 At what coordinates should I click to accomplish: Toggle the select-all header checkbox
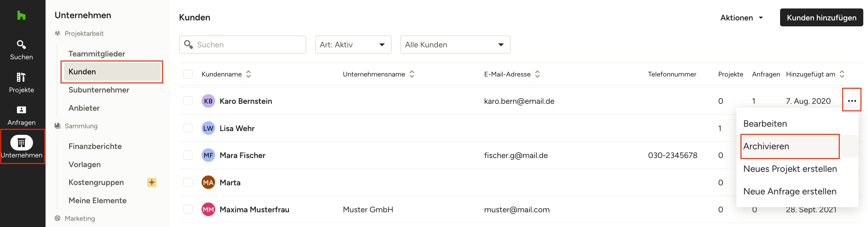pyautogui.click(x=188, y=74)
